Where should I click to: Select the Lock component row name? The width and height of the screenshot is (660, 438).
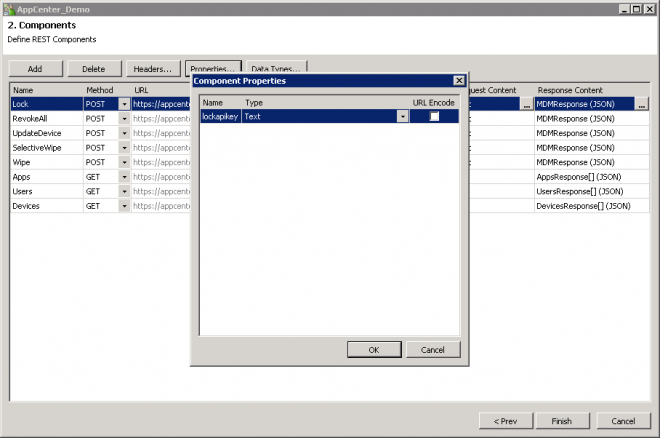[x=47, y=104]
